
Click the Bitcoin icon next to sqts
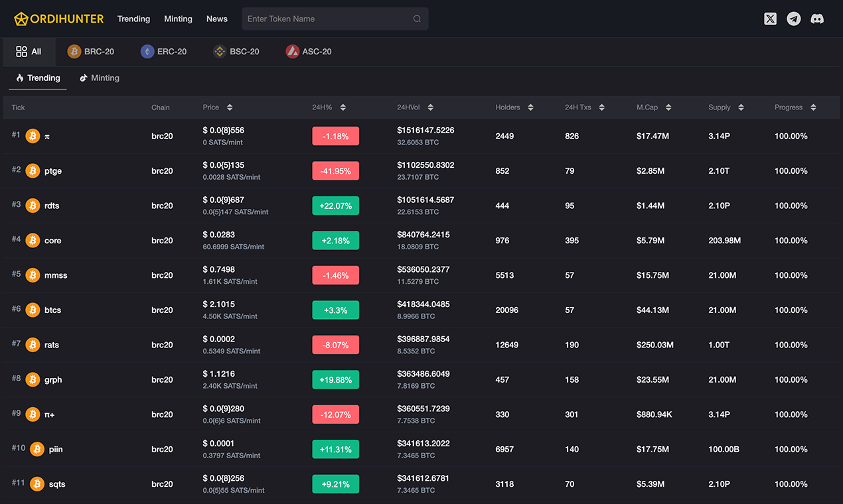click(37, 484)
